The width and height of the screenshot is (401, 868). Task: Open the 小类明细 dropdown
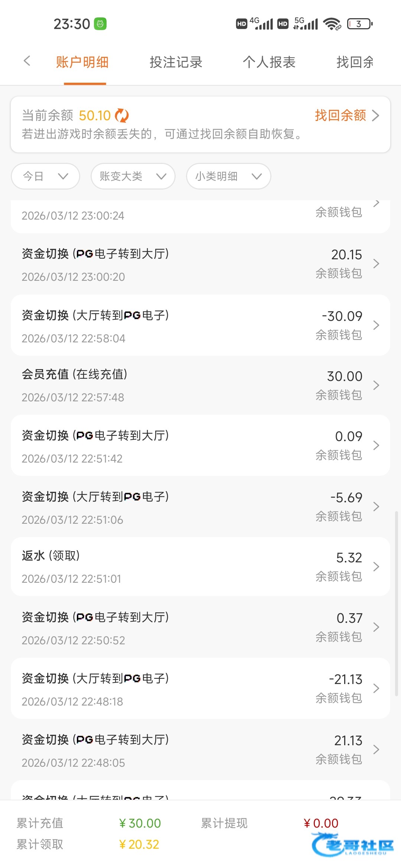coord(228,176)
